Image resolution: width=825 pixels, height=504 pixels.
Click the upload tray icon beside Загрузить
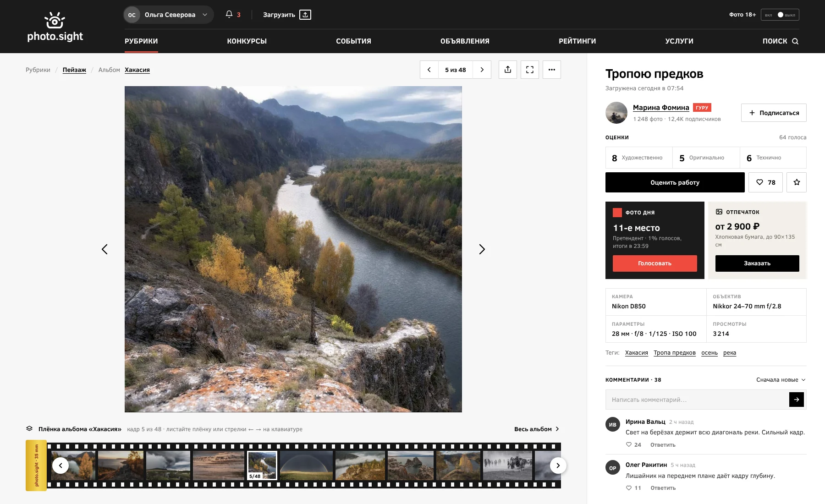coord(305,15)
